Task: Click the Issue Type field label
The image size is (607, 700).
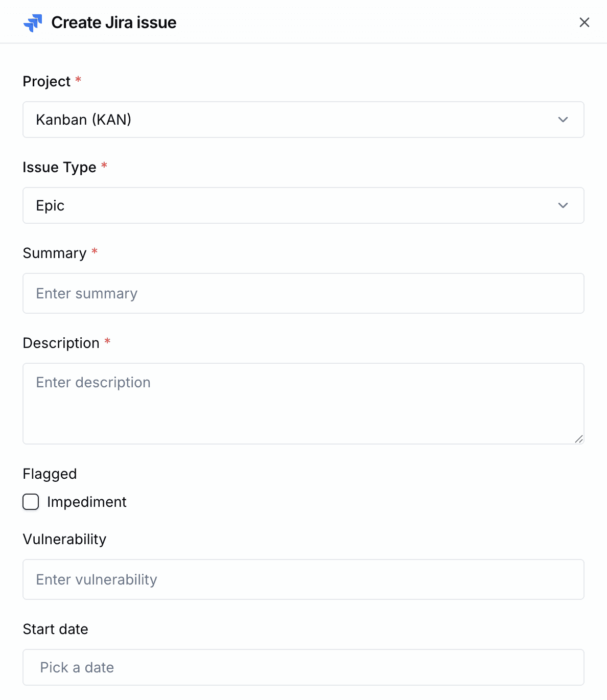Action: point(59,167)
